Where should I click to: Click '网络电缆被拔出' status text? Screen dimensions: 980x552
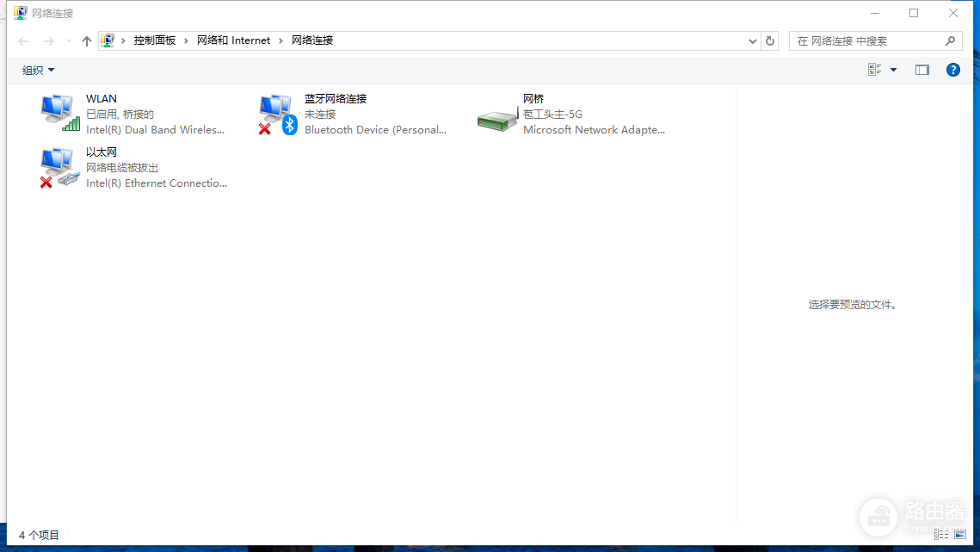(122, 167)
